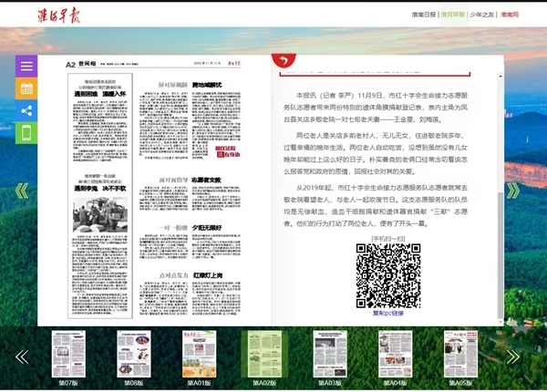
Task: Switch to 淮南日报 tab
Action: click(x=425, y=15)
